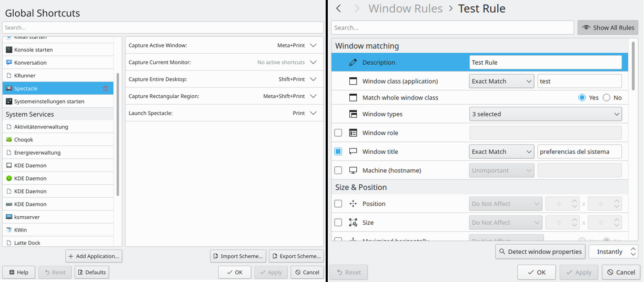Enable the Window role checkbox
This screenshot has width=644, height=282.
(338, 133)
